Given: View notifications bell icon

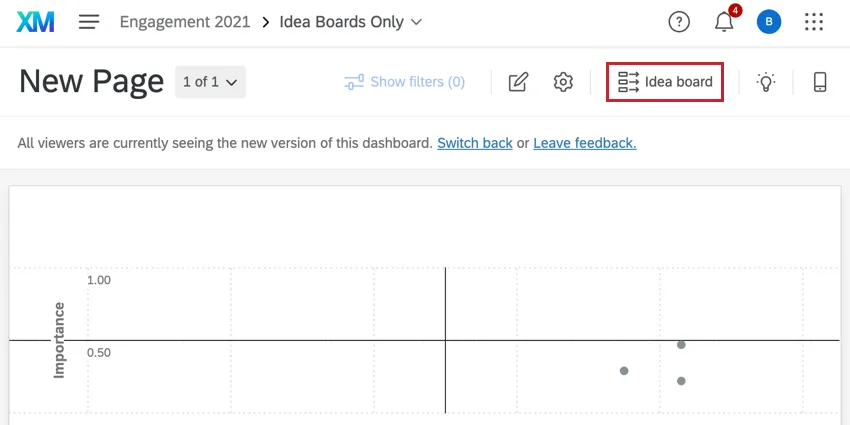Looking at the screenshot, I should coord(724,22).
